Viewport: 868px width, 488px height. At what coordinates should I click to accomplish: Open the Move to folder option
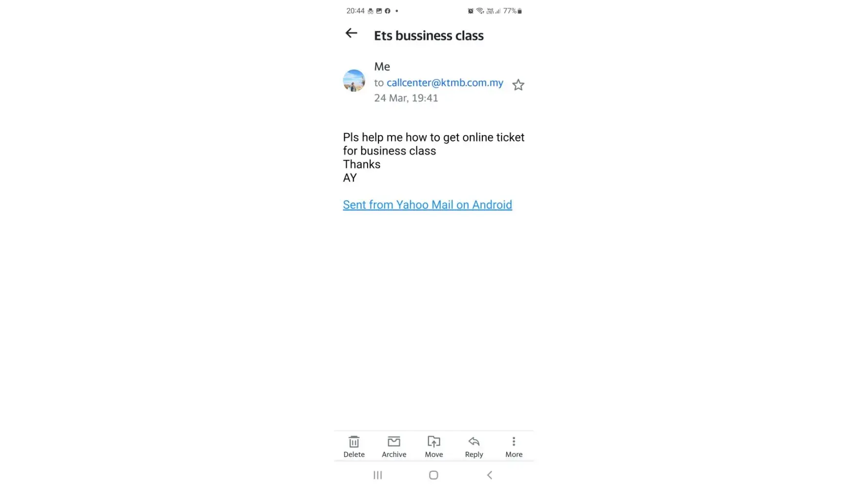[x=434, y=447]
